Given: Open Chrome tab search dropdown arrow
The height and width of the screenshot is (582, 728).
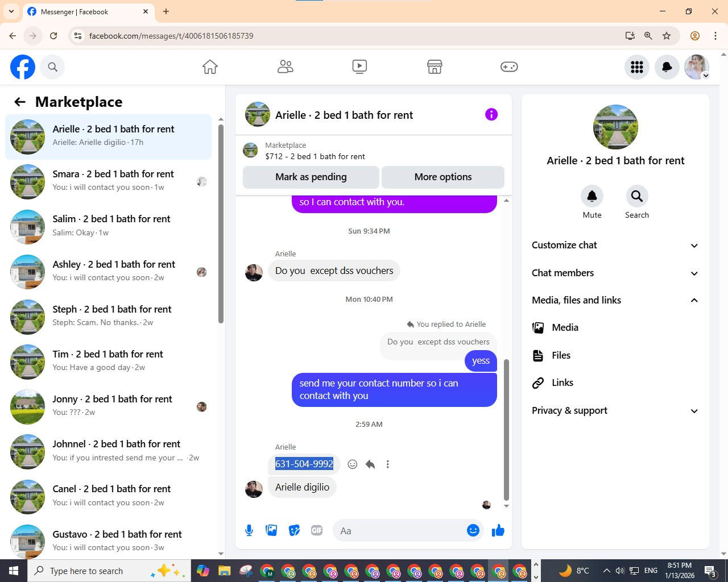Looking at the screenshot, I should coord(11,11).
